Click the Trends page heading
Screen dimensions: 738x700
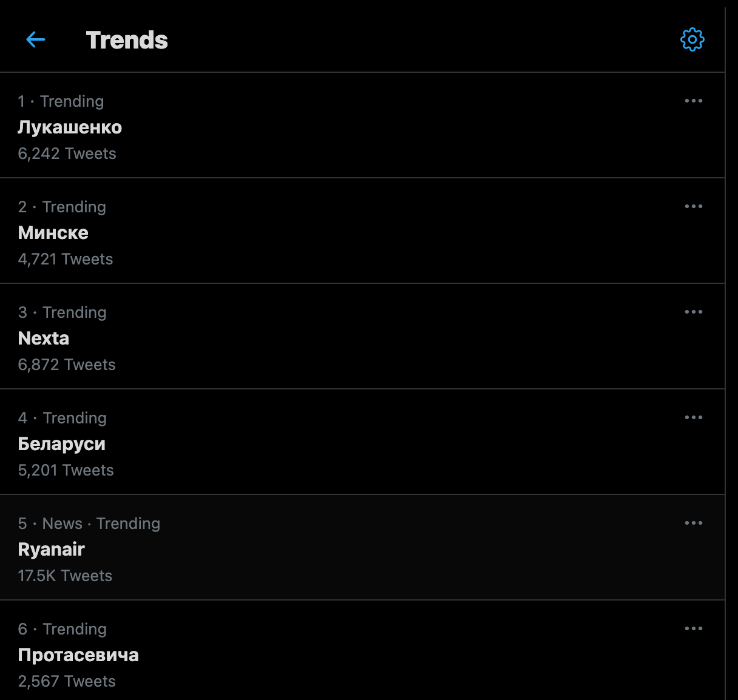[127, 40]
